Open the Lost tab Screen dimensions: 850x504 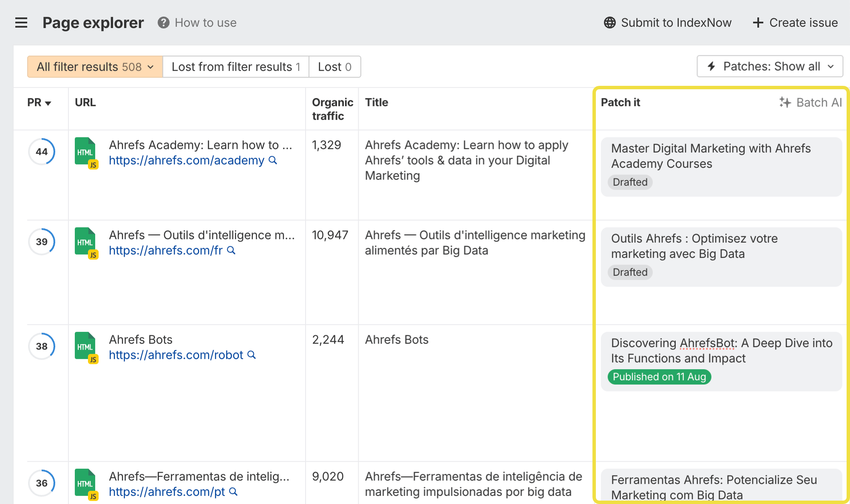click(x=335, y=67)
